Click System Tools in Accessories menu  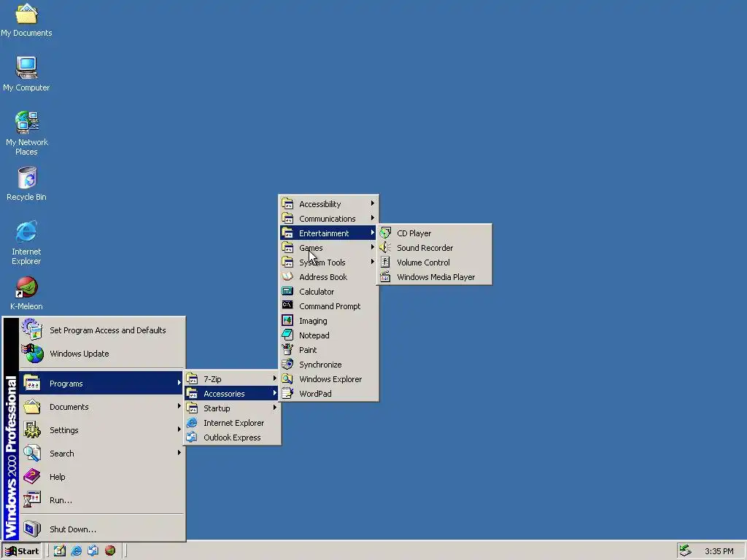pos(328,262)
